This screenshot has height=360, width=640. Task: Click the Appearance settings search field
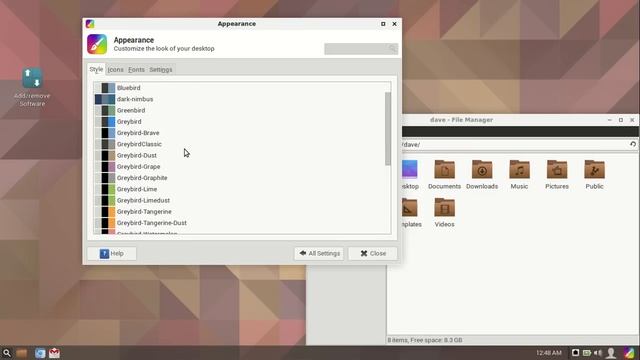[361, 49]
